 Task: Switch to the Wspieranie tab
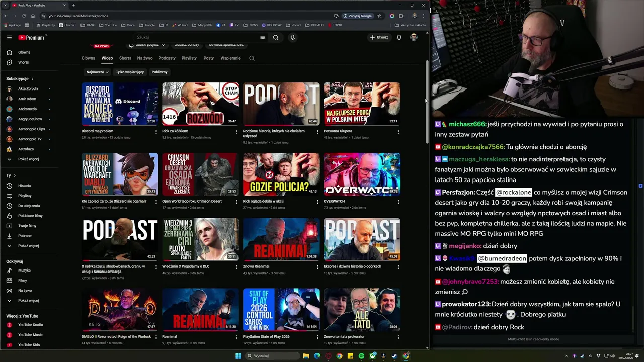tap(230, 58)
